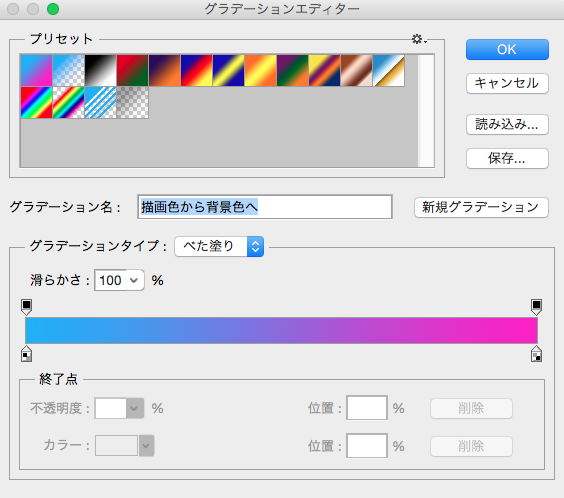Confirm the gradient with the OK button
The height and width of the screenshot is (498, 564).
pos(507,49)
